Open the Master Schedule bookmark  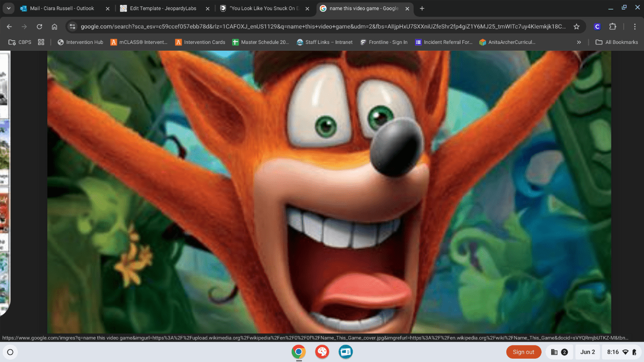260,42
